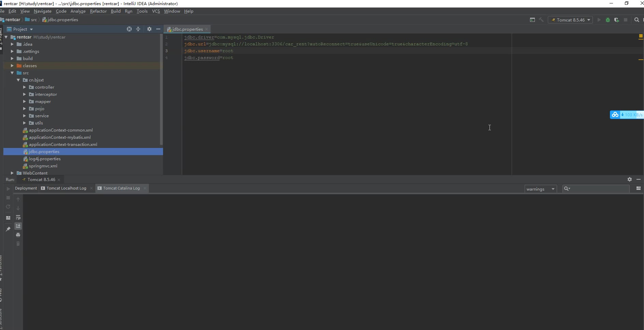This screenshot has width=644, height=330.
Task: Open springmvc.xml in project tree
Action: 43,166
